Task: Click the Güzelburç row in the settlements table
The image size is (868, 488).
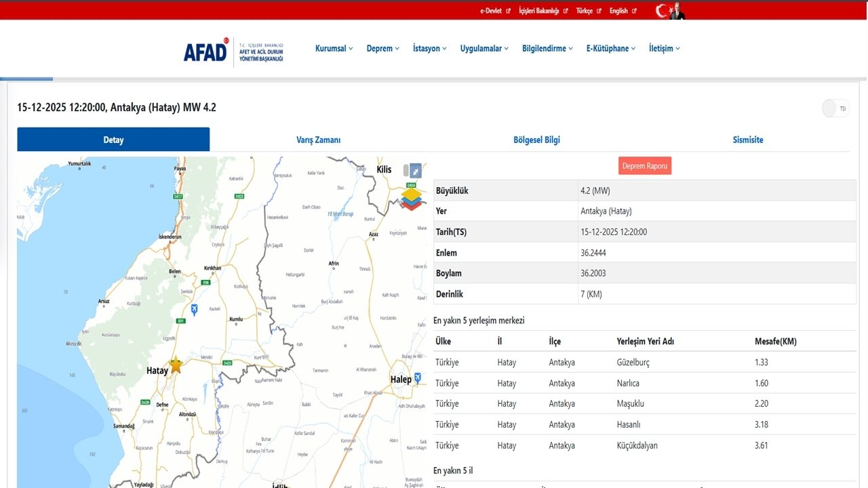Action: tap(635, 362)
